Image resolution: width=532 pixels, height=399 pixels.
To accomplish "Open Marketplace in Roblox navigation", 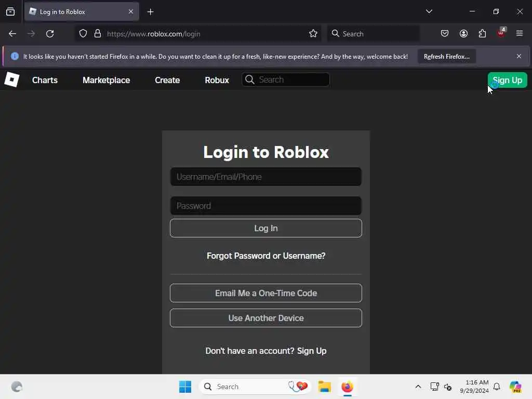I will tap(106, 81).
